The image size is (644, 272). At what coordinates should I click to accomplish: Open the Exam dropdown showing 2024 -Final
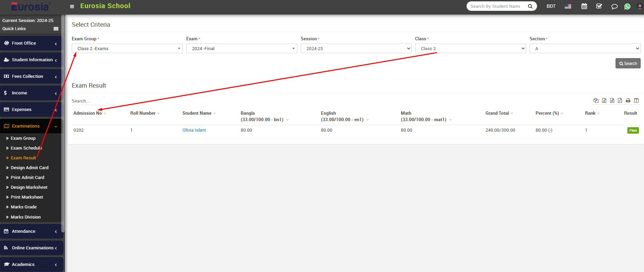241,48
